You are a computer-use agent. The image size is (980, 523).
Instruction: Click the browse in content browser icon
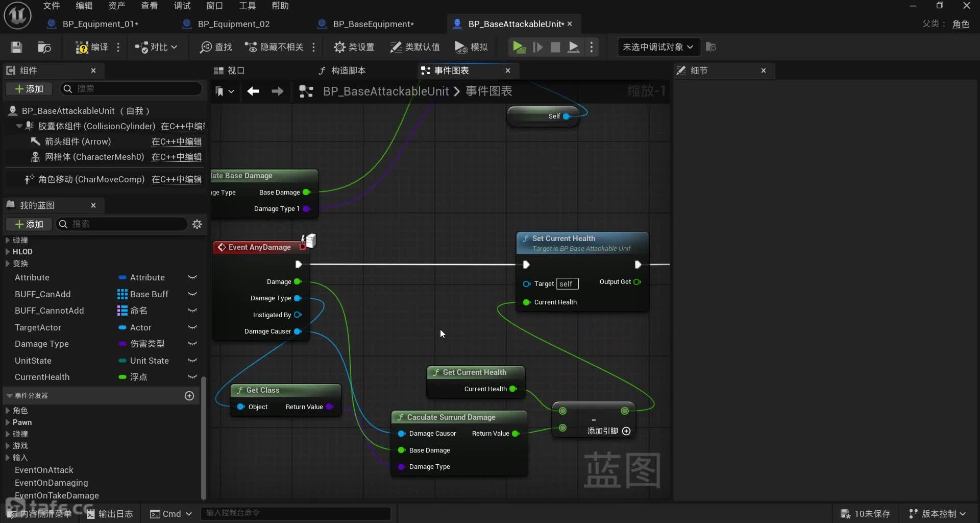tap(44, 47)
